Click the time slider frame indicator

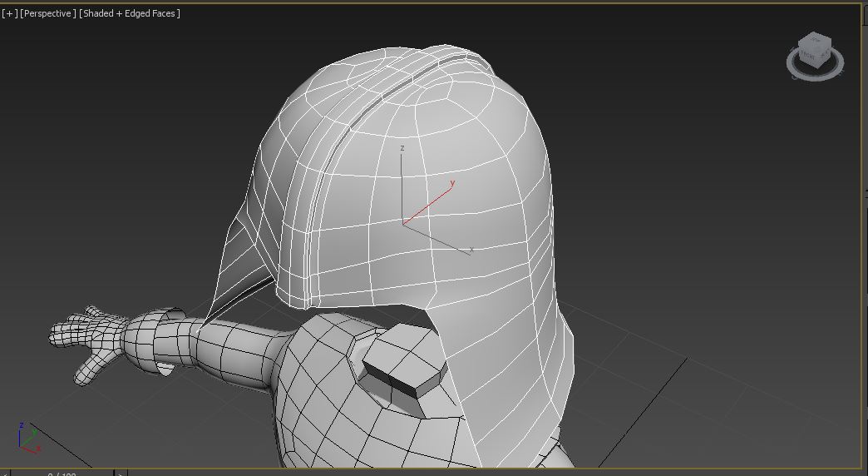coord(62,473)
